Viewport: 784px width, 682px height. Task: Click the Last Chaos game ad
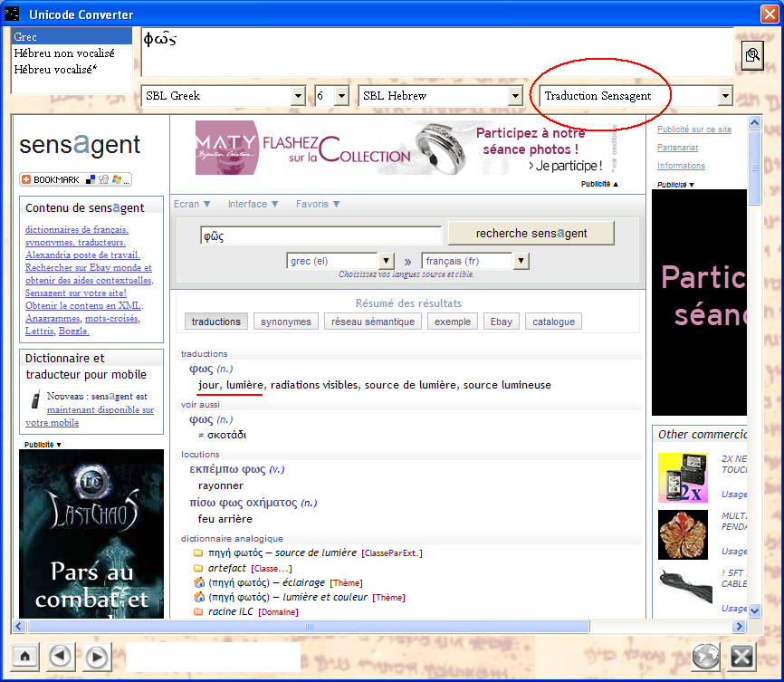tap(91, 533)
